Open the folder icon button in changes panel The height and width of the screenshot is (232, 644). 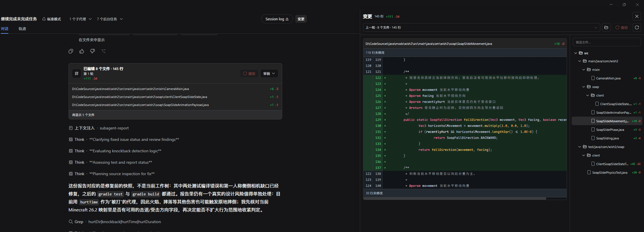(x=606, y=27)
